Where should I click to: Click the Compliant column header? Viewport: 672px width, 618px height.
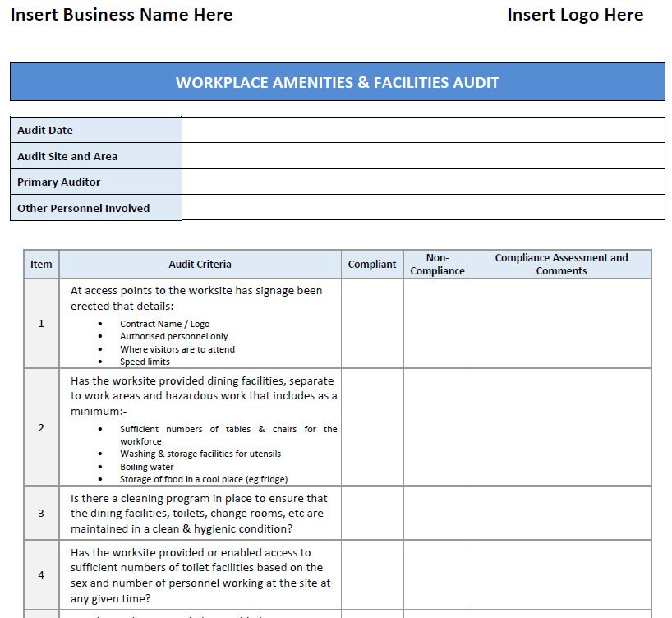point(371,264)
